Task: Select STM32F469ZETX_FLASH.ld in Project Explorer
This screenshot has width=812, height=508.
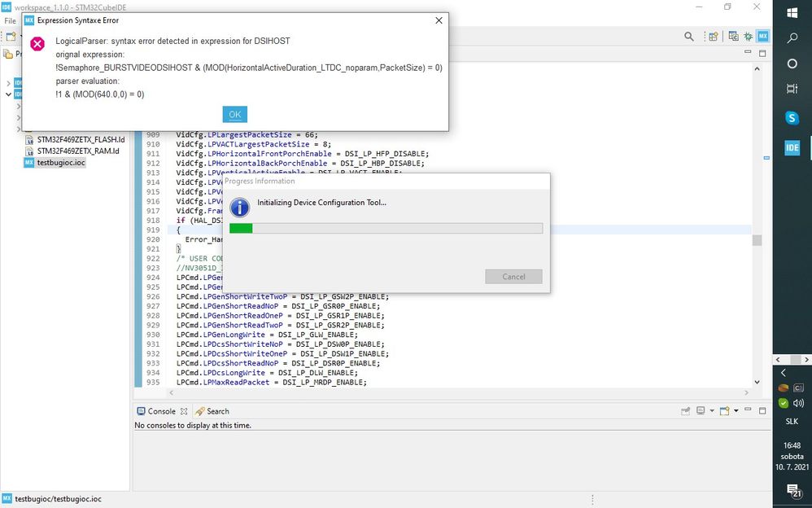Action: coord(81,140)
